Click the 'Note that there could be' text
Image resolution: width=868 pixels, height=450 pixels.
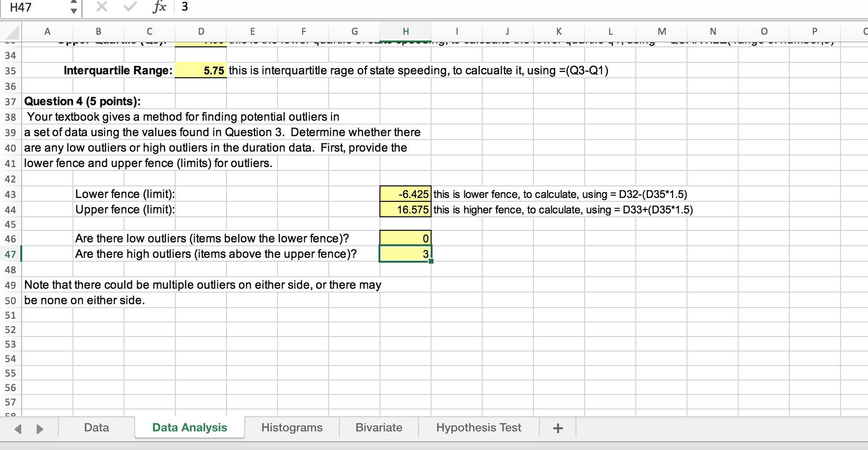click(203, 285)
